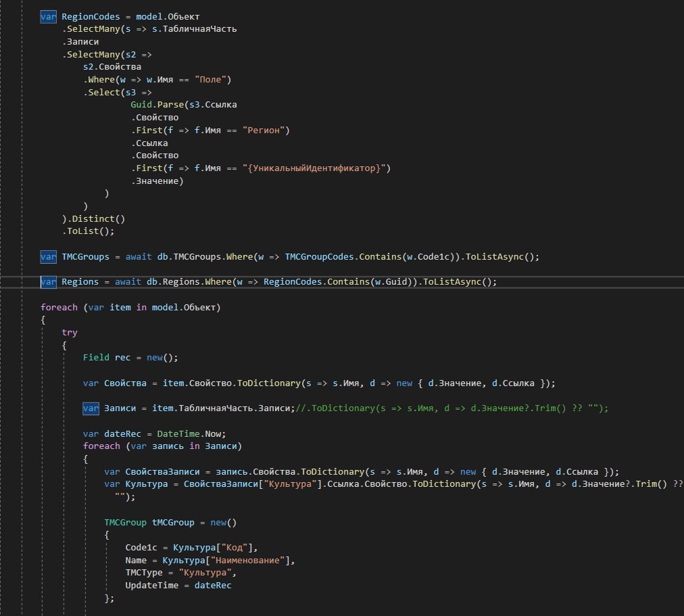The image size is (684, 616).
Task: Click ToListAsync() on the TMCGroups line
Action: tap(500, 257)
